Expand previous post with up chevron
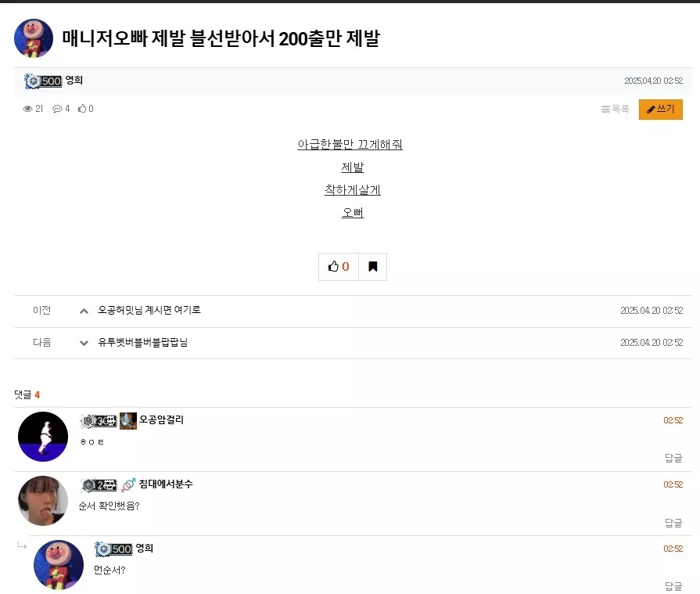The width and height of the screenshot is (700, 594). pos(84,311)
